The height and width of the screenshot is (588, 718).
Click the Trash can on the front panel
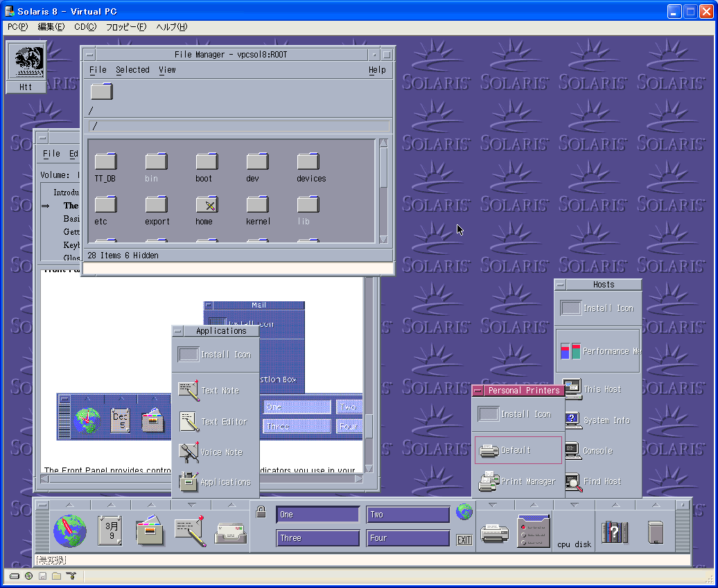[x=656, y=532]
